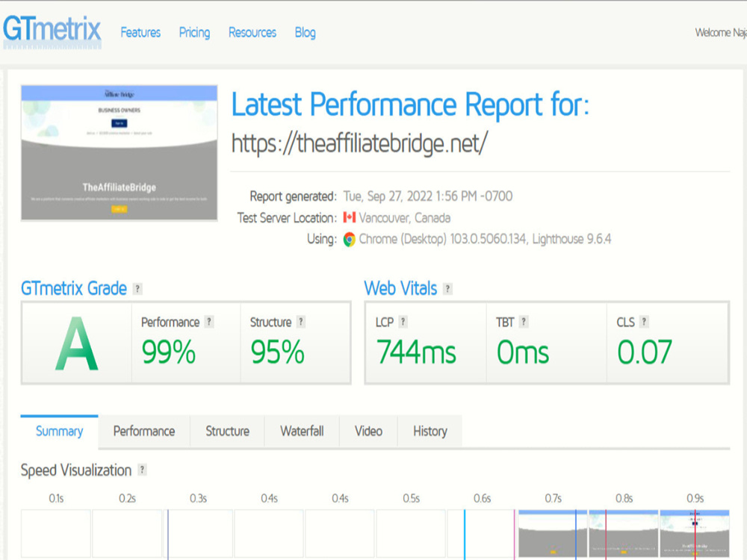Open the History tab
This screenshot has width=747, height=560.
point(430,432)
